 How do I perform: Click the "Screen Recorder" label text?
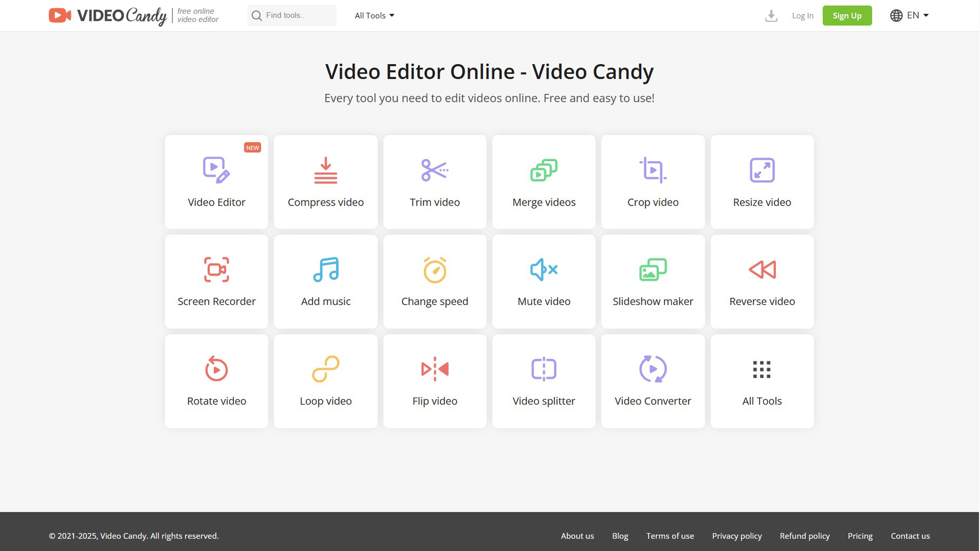point(216,301)
